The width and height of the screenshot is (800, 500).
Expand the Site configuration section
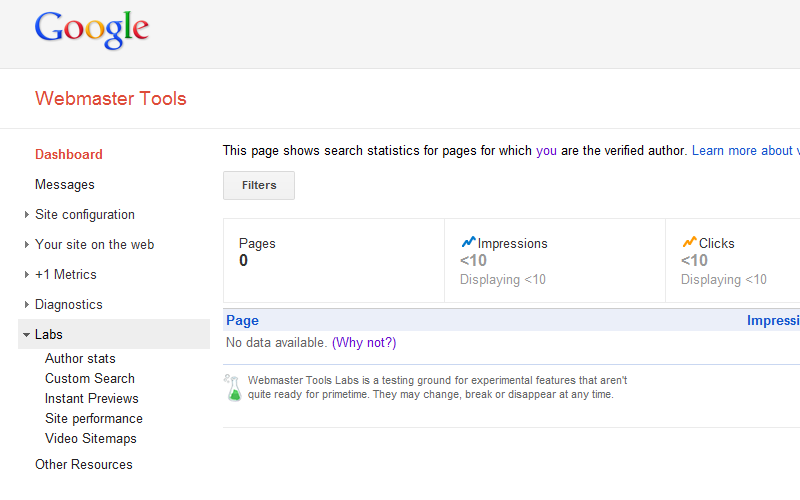(x=84, y=215)
